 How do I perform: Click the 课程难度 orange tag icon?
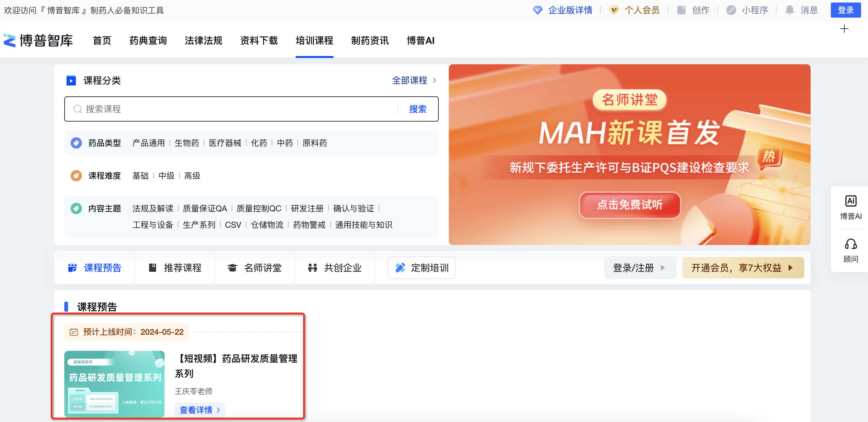pyautogui.click(x=76, y=175)
